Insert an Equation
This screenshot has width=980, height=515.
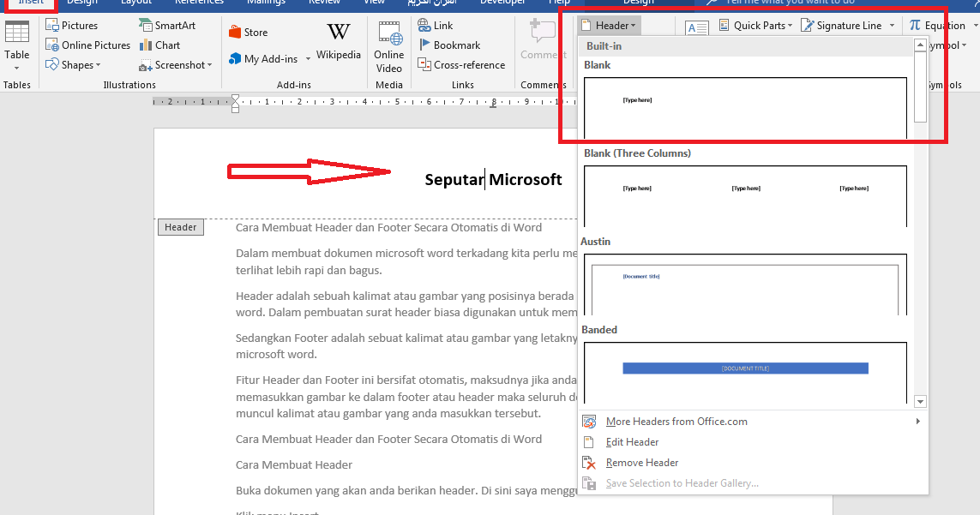[x=937, y=26]
